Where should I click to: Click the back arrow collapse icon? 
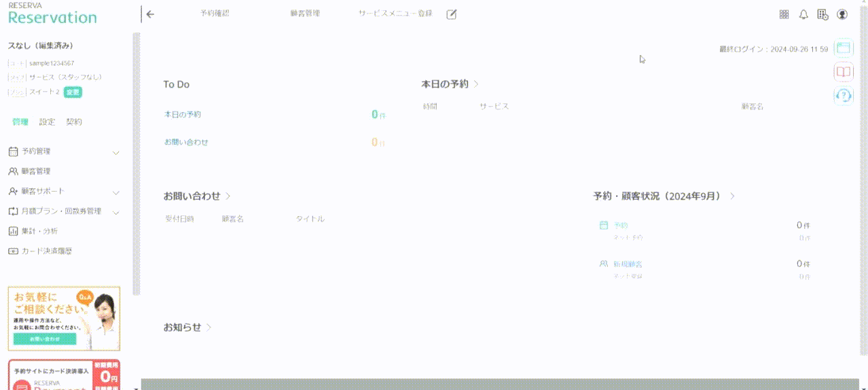click(150, 14)
